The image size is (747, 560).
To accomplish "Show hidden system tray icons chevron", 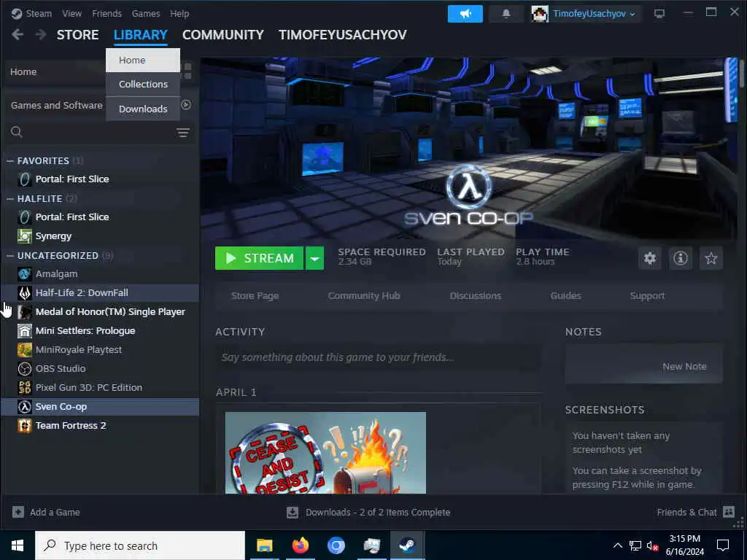I will pyautogui.click(x=617, y=545).
